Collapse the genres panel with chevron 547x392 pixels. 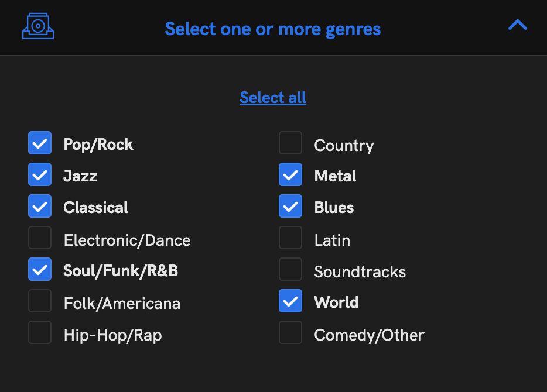tap(517, 25)
